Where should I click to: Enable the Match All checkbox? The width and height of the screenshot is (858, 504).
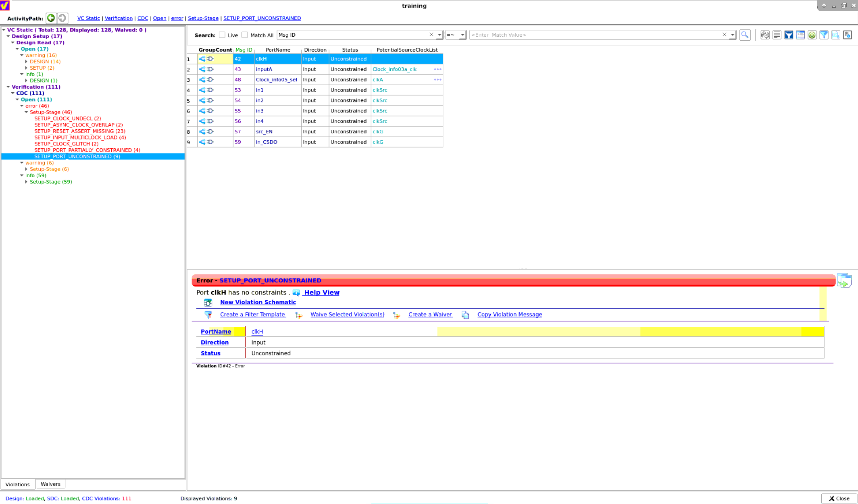[245, 35]
